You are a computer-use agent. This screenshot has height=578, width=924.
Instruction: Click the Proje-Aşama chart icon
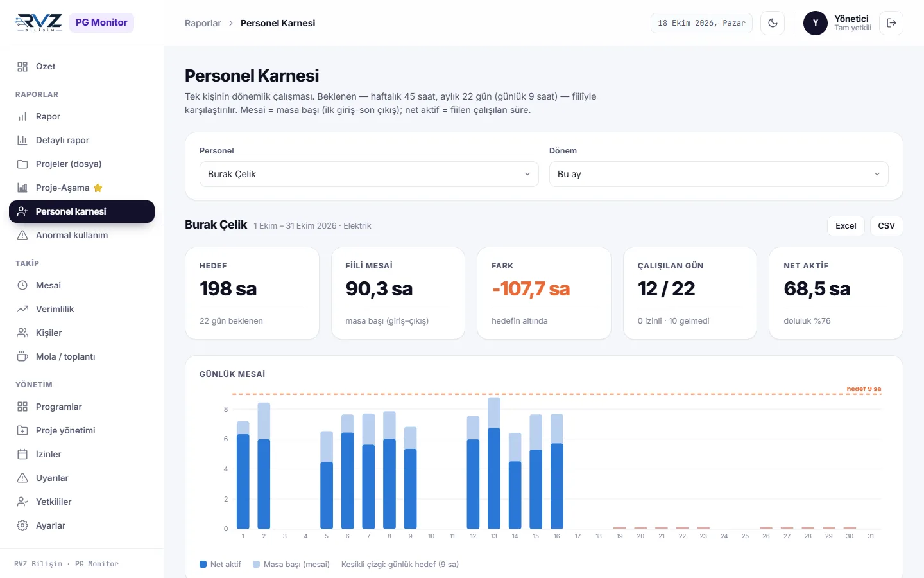pos(22,188)
